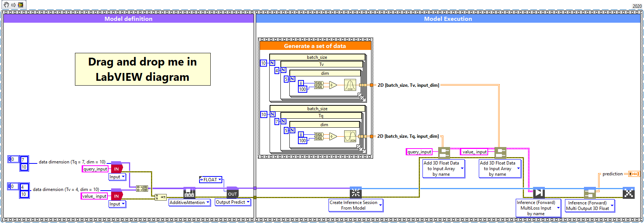Screen dimensions: 644x223
Task: Select the Inference Forward MultiLoss node icon
Action: (539, 192)
